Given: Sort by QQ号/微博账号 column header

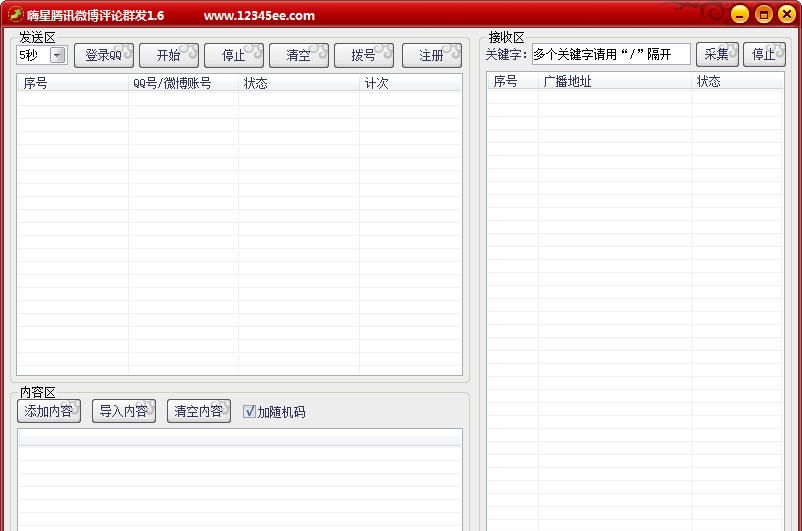Looking at the screenshot, I should tap(183, 83).
